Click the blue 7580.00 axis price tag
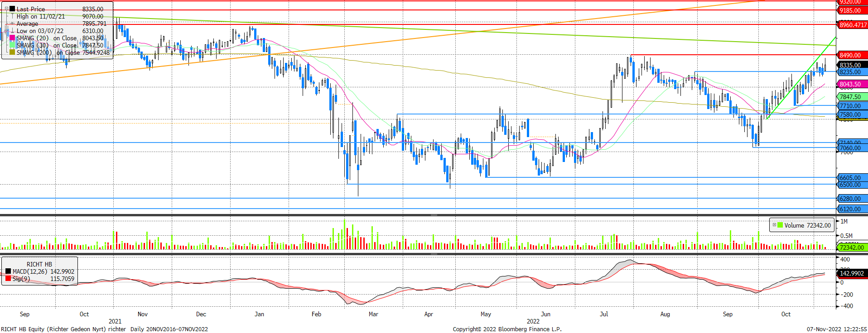This screenshot has height=333, width=868. pos(851,114)
